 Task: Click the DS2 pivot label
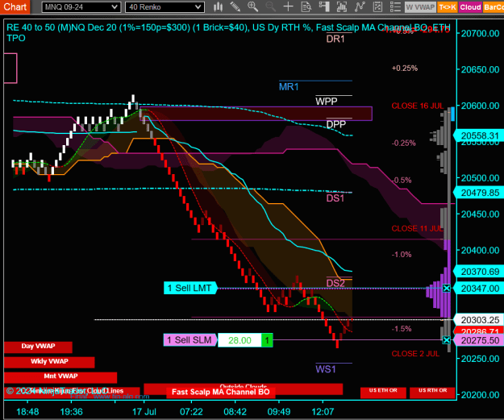(335, 284)
